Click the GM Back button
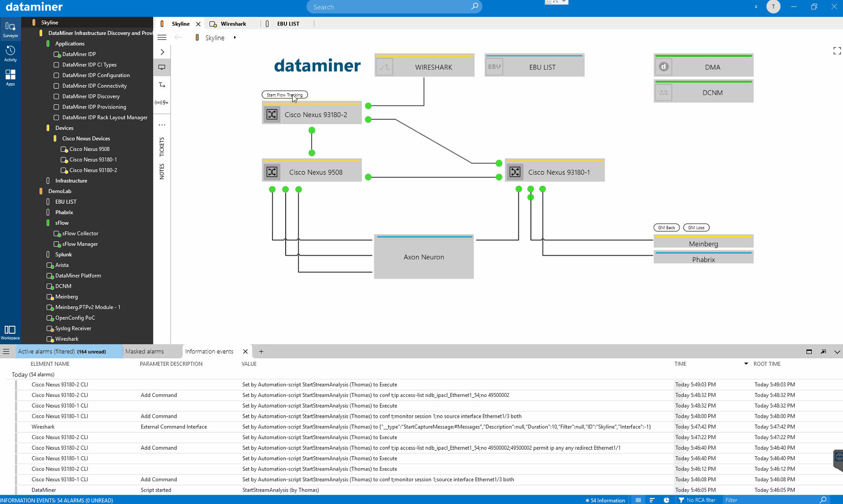The height and width of the screenshot is (504, 843). [x=667, y=227]
